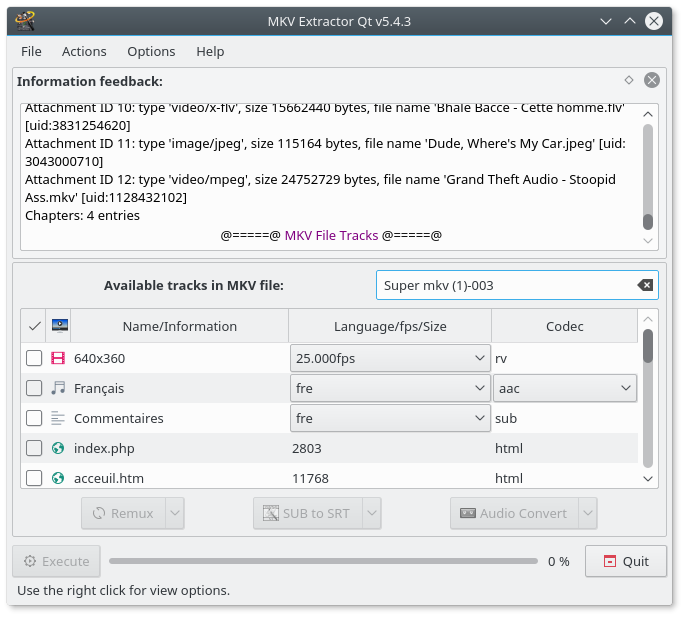The image size is (685, 618).
Task: Click the MKV File Tracks purple text
Action: 331,235
